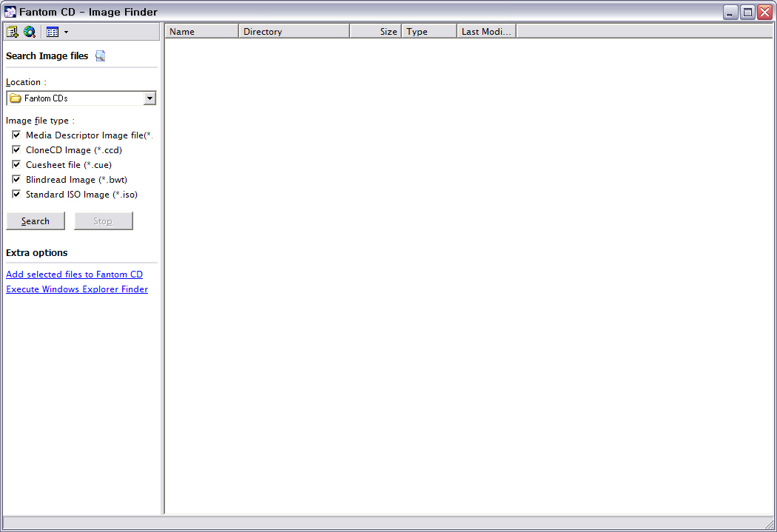Viewport: 777px width, 532px height.
Task: Open the view mode dropdown arrow in toolbar
Action: [66, 32]
